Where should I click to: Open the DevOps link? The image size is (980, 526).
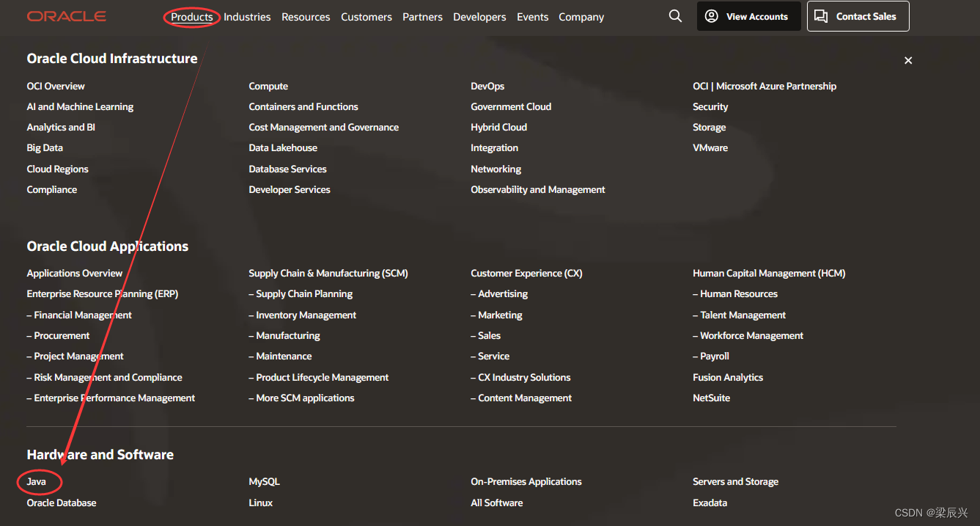[487, 86]
